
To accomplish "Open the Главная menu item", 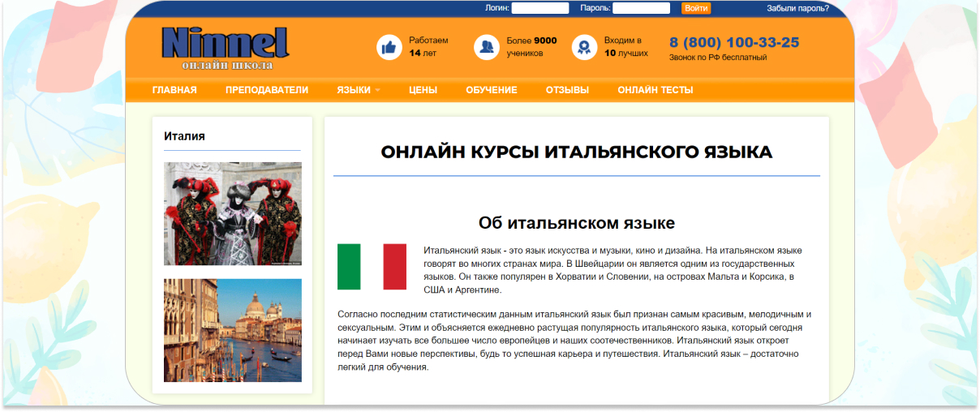I will point(174,90).
